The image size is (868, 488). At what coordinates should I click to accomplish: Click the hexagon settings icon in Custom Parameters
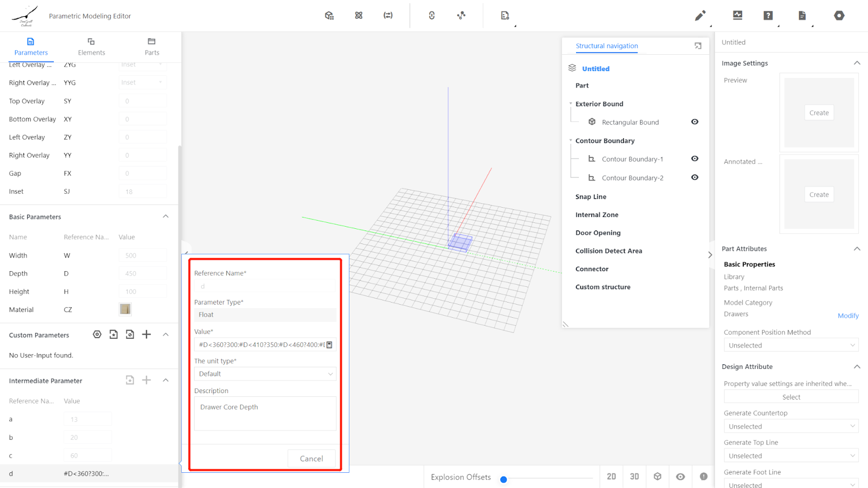tap(97, 335)
